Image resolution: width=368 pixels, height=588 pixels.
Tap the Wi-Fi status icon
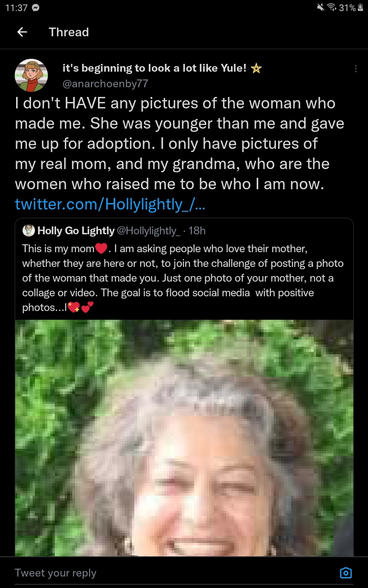332,8
